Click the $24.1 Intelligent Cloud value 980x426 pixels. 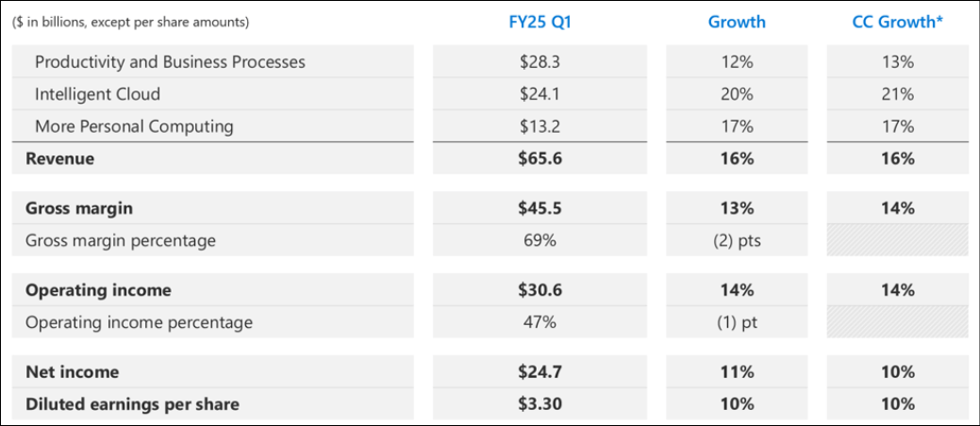coord(540,94)
